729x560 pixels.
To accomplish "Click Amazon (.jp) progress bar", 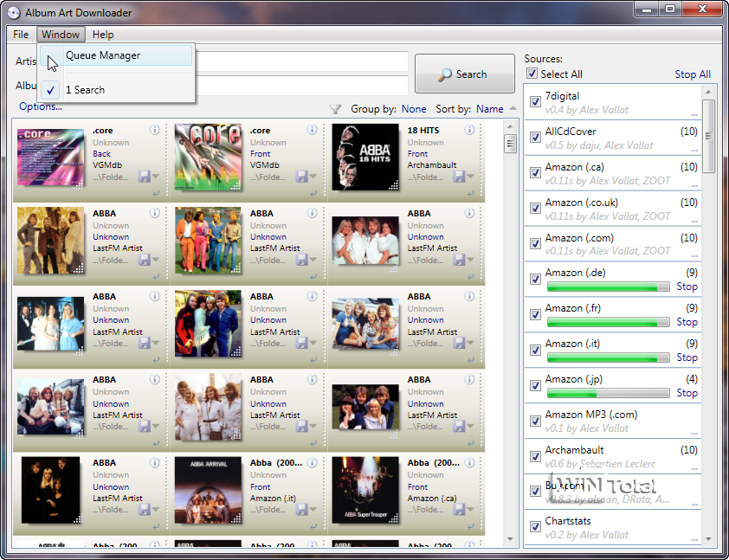I will [608, 393].
